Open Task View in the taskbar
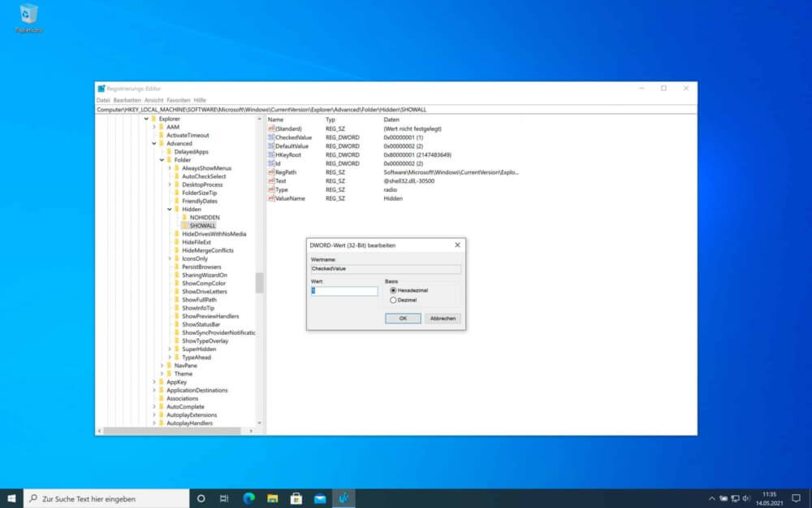This screenshot has height=508, width=812. (224, 499)
